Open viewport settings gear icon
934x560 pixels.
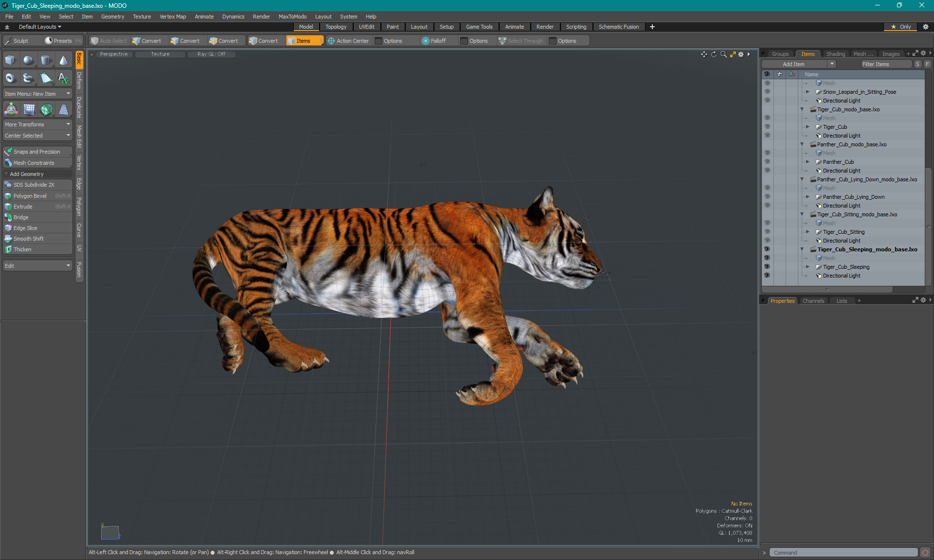tap(741, 54)
